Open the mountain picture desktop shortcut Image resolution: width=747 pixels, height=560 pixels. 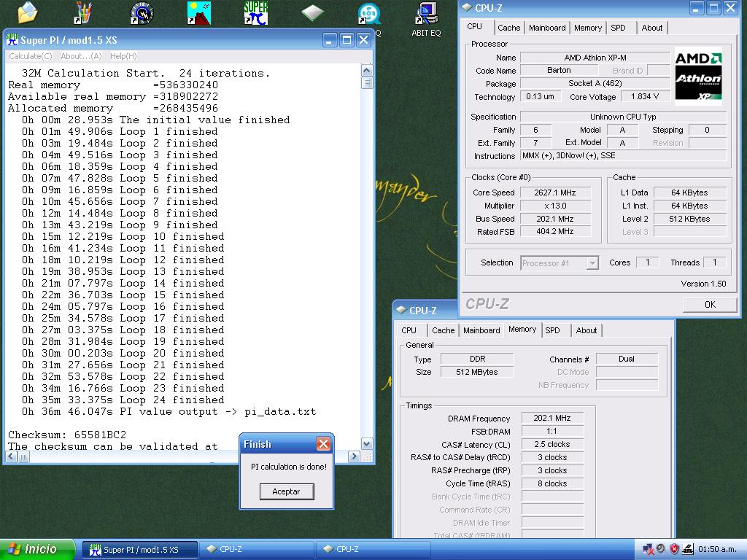199,13
